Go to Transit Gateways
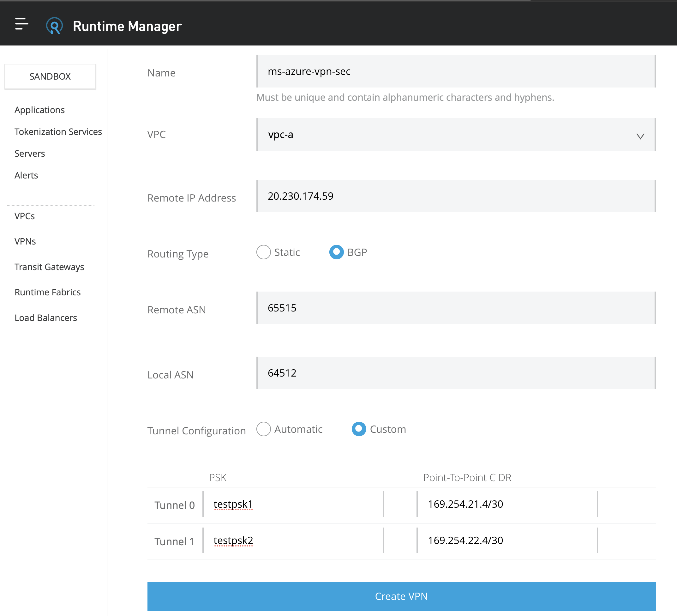The height and width of the screenshot is (616, 677). [49, 267]
